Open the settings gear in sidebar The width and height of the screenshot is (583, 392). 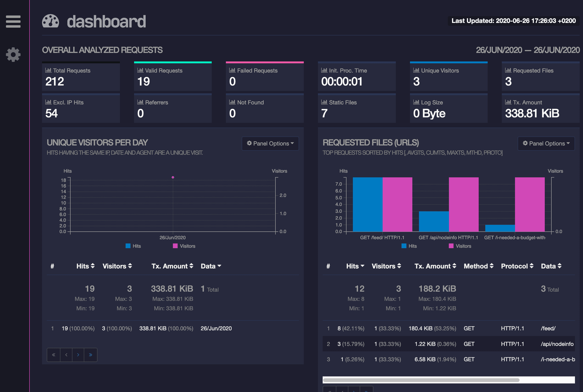(13, 54)
